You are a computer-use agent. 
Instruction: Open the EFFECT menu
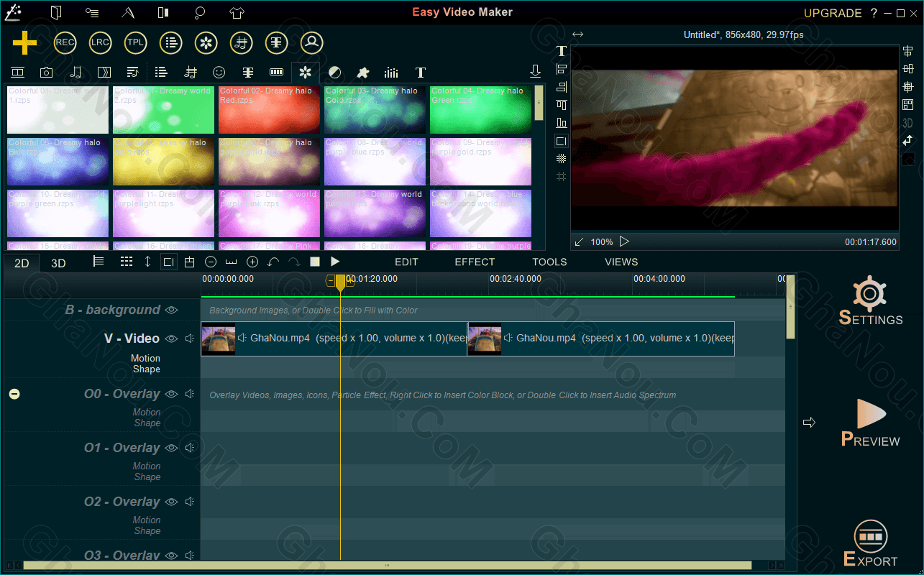(475, 262)
